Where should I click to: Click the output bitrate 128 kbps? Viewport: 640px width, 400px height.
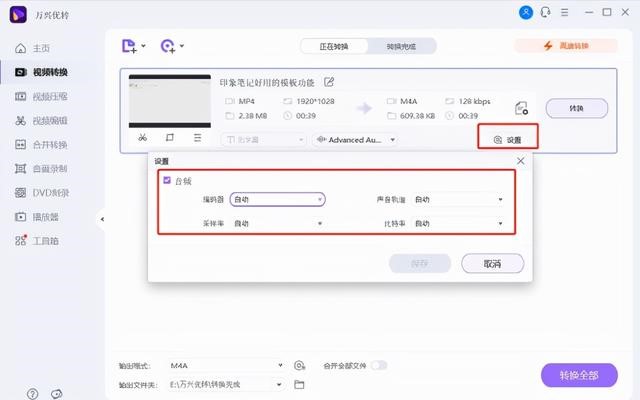474,101
